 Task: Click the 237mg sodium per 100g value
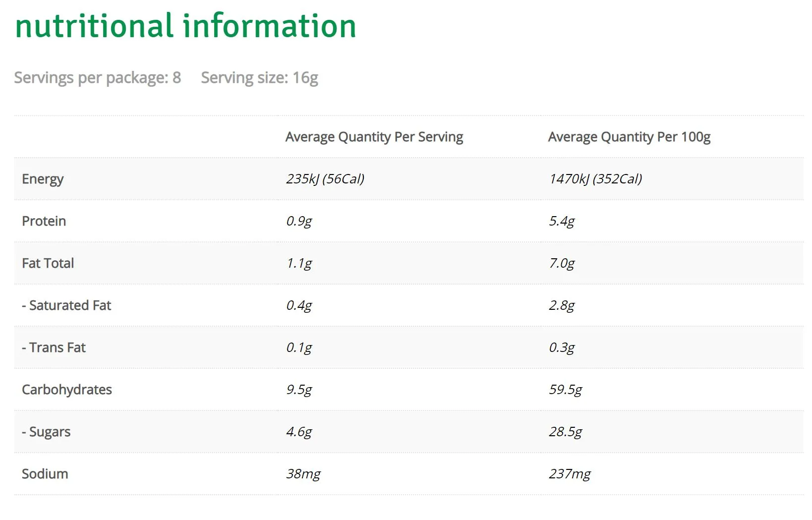pos(570,474)
